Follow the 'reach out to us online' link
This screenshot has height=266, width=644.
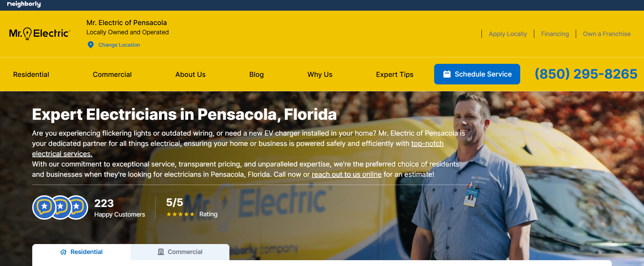click(x=346, y=174)
